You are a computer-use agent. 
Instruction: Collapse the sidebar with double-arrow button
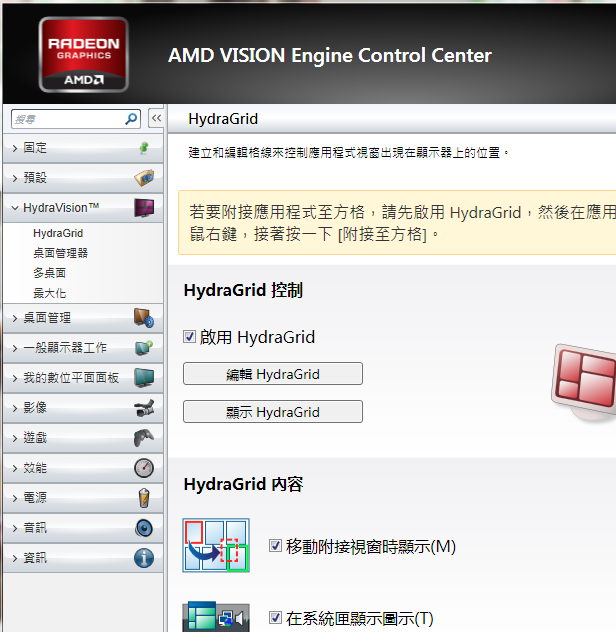pos(156,118)
